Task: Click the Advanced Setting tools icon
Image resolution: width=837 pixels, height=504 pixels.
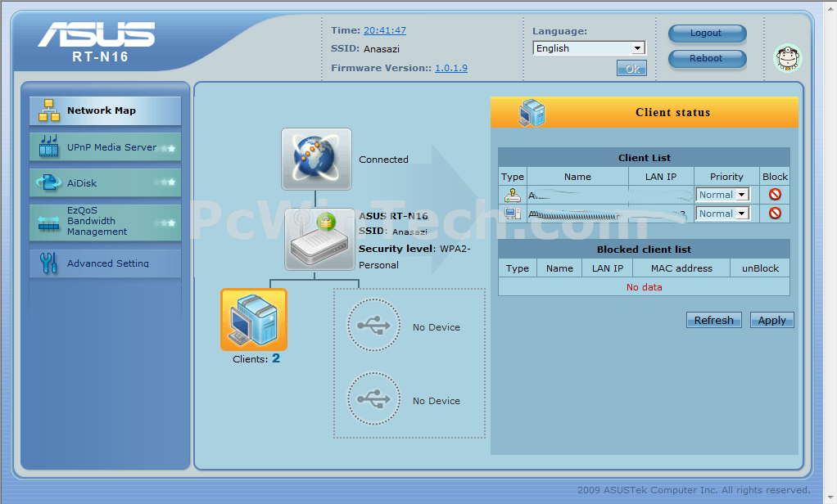Action: [48, 263]
